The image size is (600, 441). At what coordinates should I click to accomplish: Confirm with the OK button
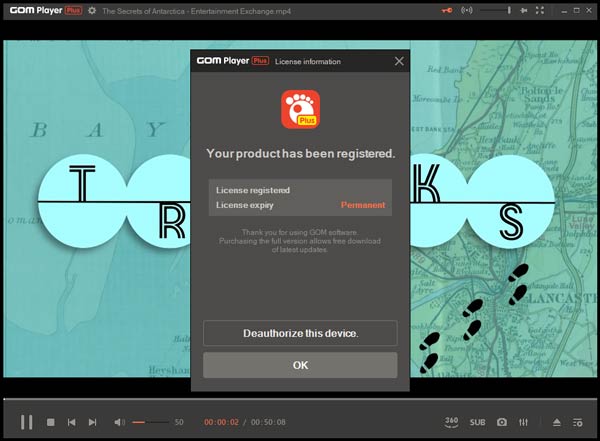coord(300,365)
